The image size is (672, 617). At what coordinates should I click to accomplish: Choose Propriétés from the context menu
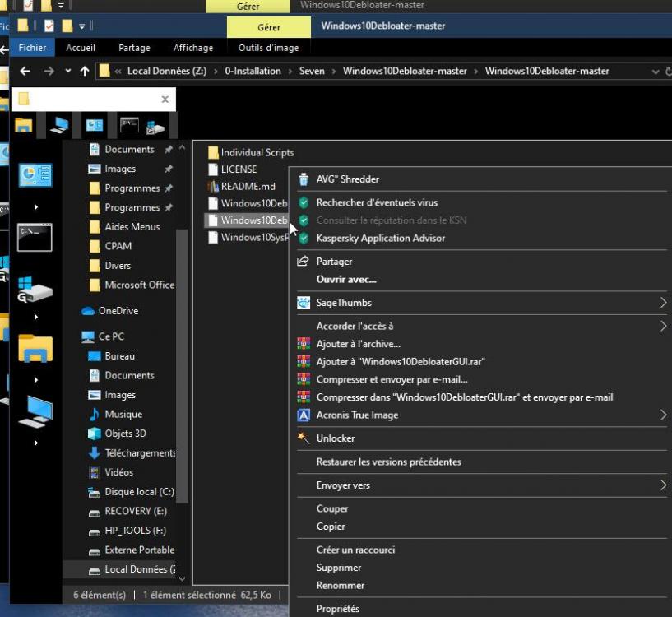(338, 609)
